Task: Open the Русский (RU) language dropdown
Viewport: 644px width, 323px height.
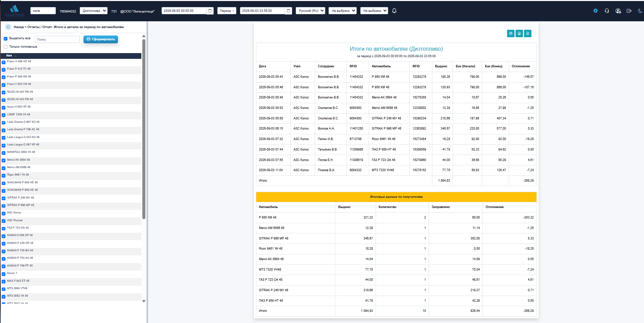Action: (x=310, y=11)
